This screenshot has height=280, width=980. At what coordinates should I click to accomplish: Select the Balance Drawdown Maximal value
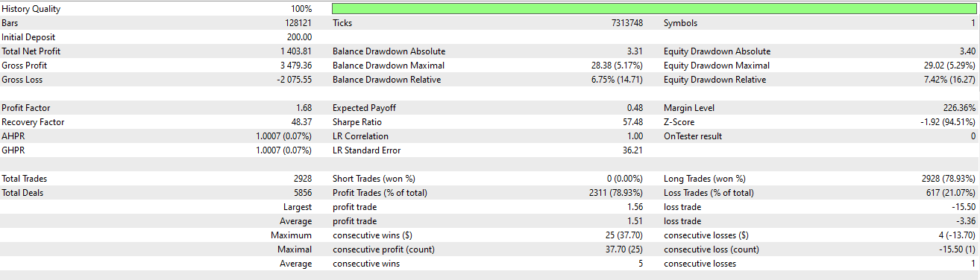[x=617, y=66]
